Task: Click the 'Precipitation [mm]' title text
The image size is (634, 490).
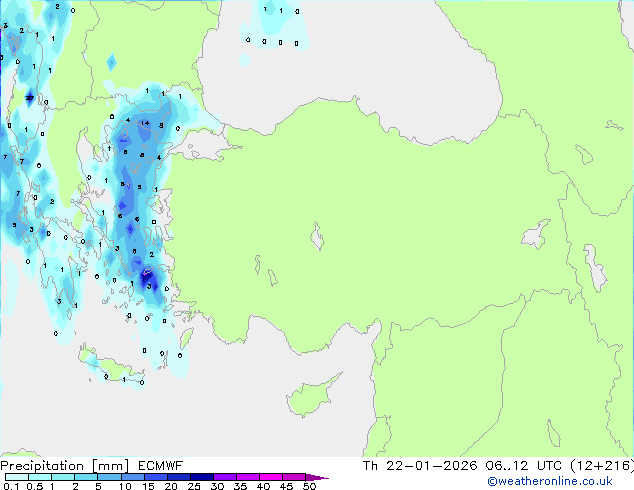Action: [x=65, y=466]
